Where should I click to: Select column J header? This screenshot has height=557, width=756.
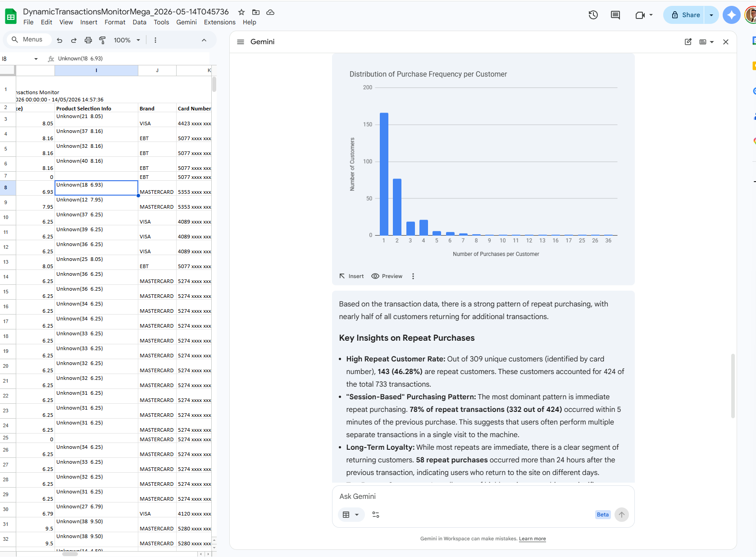(157, 70)
